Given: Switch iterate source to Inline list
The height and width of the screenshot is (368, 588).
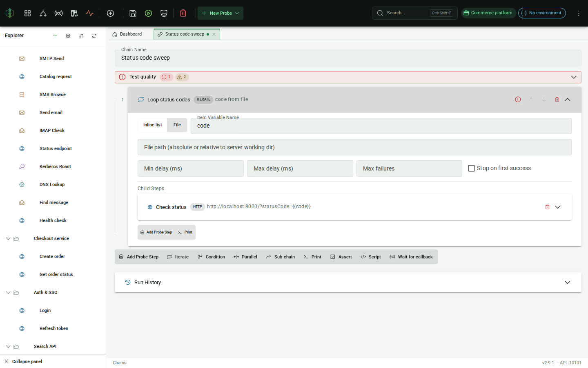Looking at the screenshot, I should (152, 125).
